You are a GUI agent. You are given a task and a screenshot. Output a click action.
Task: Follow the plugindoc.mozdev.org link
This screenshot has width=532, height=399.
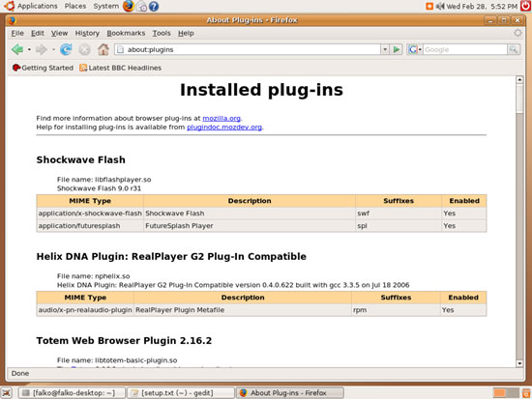click(x=224, y=128)
